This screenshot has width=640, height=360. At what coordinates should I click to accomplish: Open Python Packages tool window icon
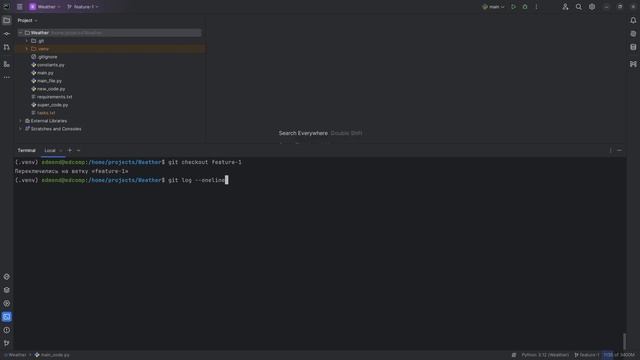click(7, 277)
